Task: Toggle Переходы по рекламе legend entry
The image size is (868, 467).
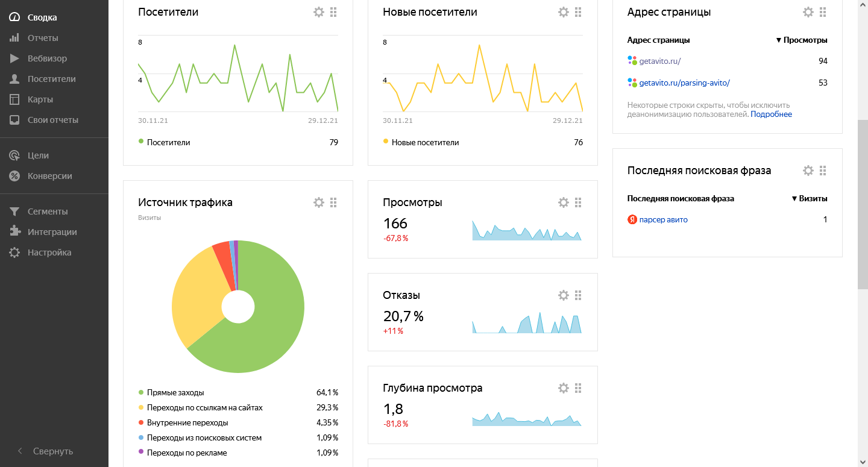Action: pyautogui.click(x=186, y=453)
